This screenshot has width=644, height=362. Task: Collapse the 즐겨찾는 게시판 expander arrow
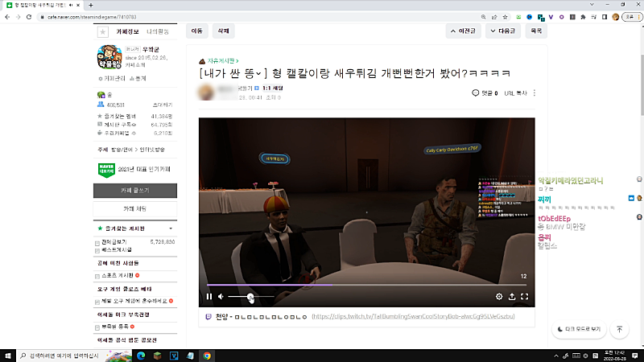pos(171,228)
